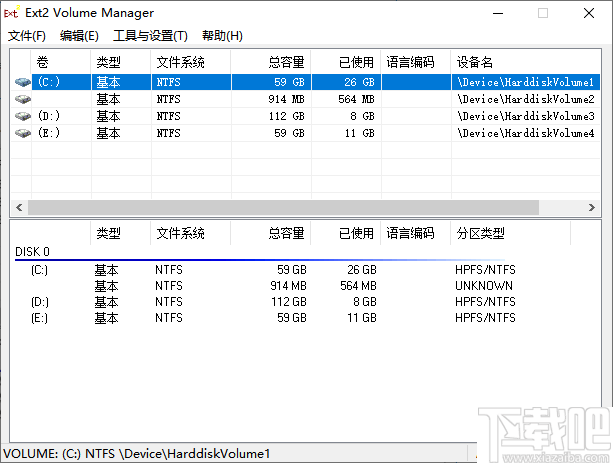Click the right arrow of horizontal scrollbar
This screenshot has height=463, width=613.
click(x=592, y=207)
